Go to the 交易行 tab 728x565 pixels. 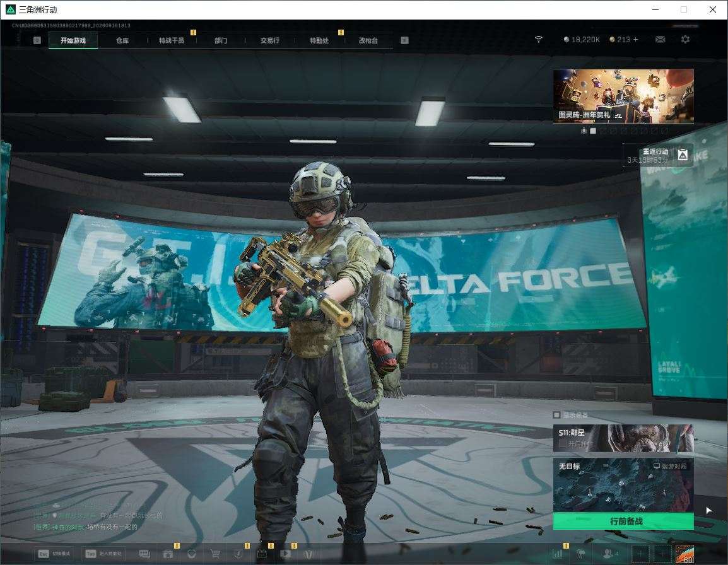point(270,40)
